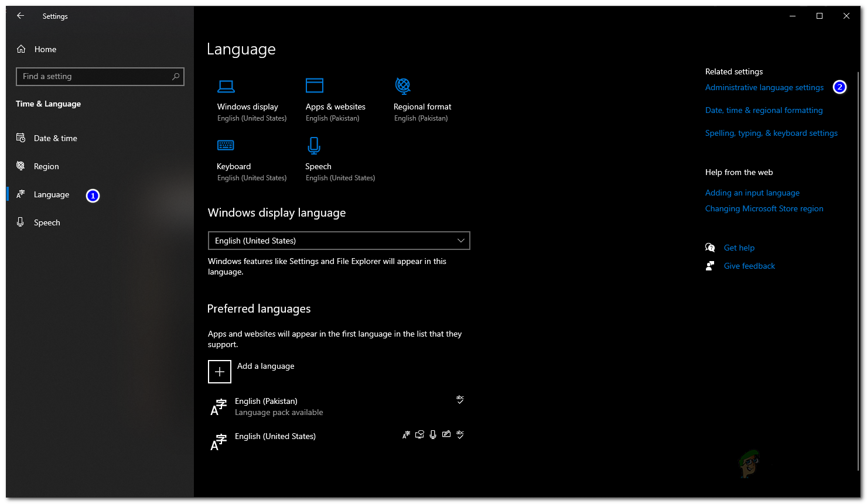Image resolution: width=867 pixels, height=504 pixels.
Task: Click the 'Settings' window title text
Action: click(55, 16)
